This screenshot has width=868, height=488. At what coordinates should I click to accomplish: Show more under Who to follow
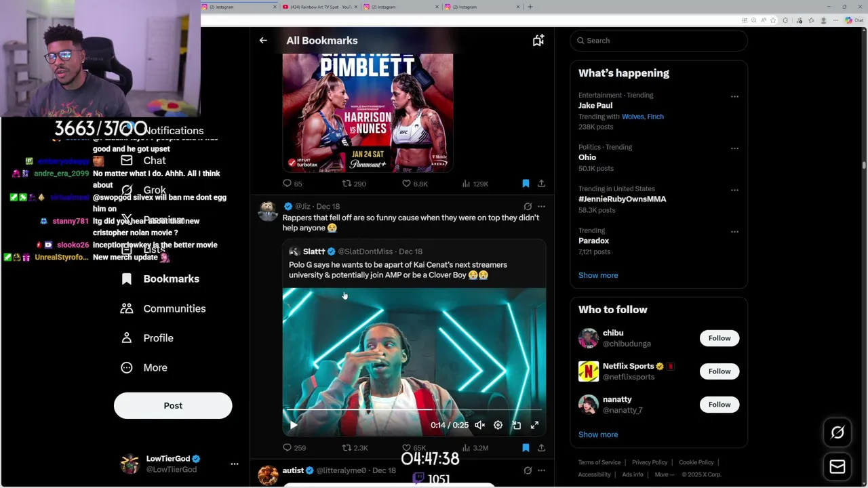pyautogui.click(x=598, y=434)
